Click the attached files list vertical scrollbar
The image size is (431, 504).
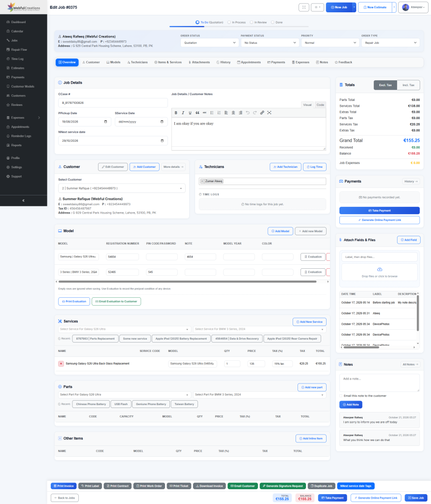click(418, 313)
